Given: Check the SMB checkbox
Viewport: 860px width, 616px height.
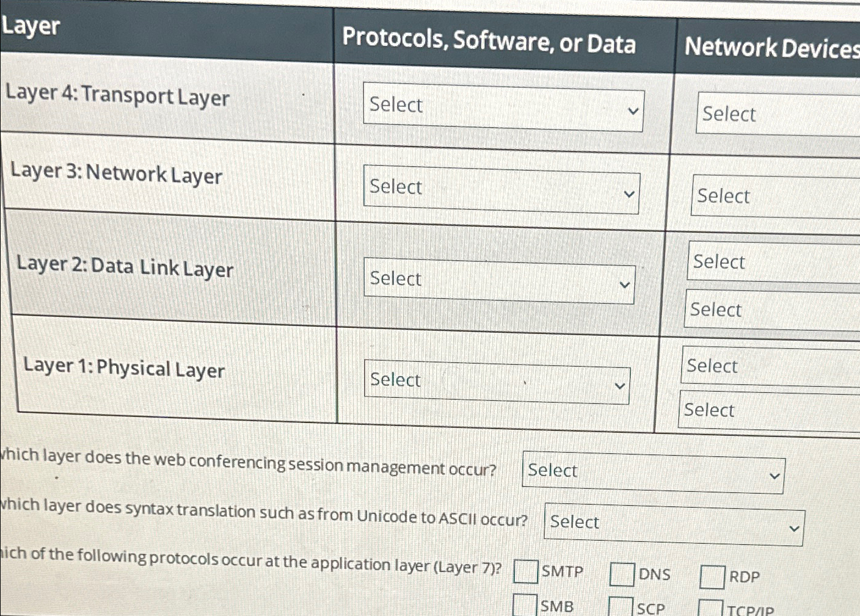Looking at the screenshot, I should pos(524,605).
